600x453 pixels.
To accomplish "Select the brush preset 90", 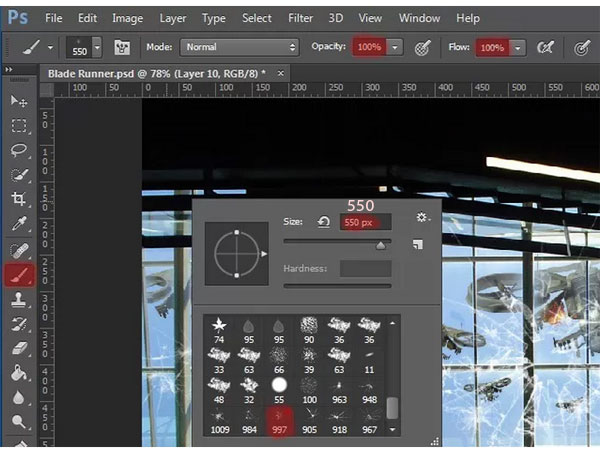I will [309, 331].
